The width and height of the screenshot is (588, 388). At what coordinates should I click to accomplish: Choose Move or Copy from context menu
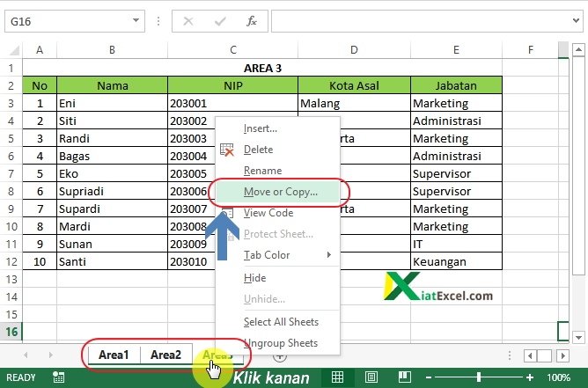[x=280, y=192]
